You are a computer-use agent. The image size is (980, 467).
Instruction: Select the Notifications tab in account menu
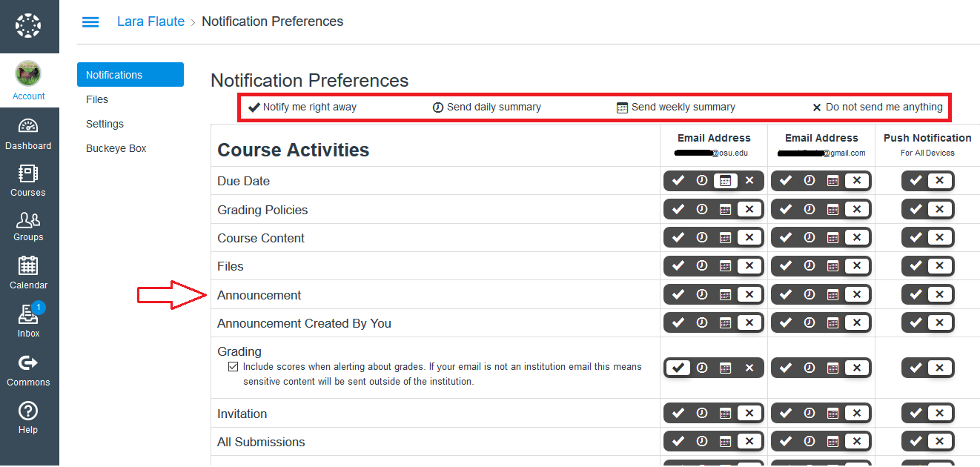130,75
